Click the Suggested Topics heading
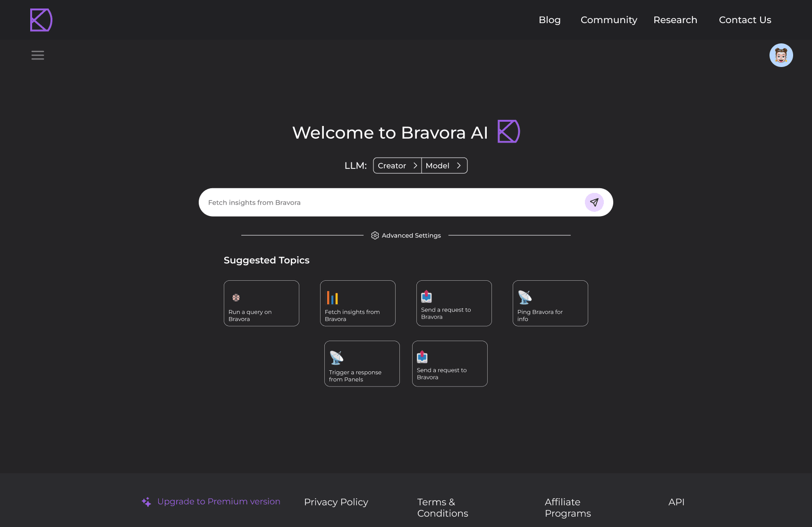Screen dimensions: 812x527 267,260
